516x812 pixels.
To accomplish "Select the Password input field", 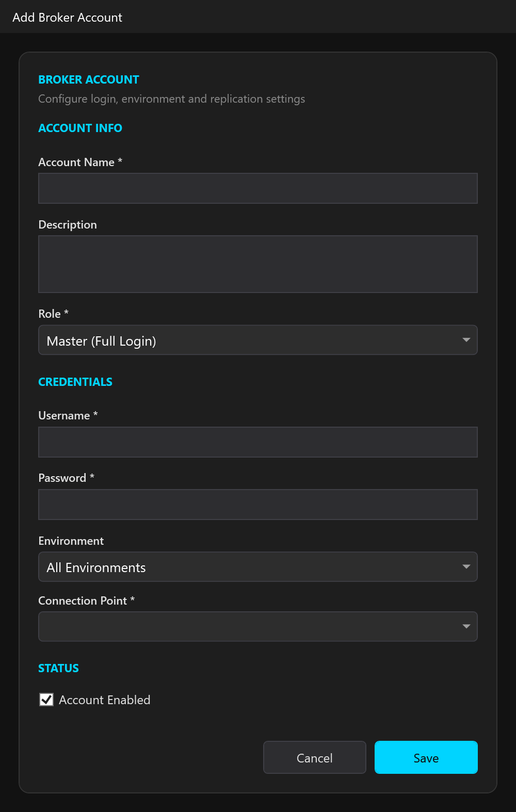I will click(x=258, y=505).
